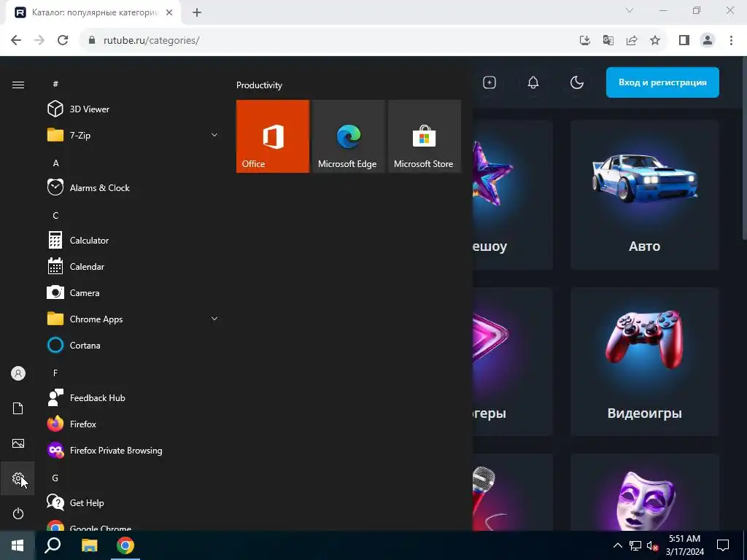Open 3D Viewer from the Start menu
Image resolution: width=747 pixels, height=560 pixels.
coord(133,109)
